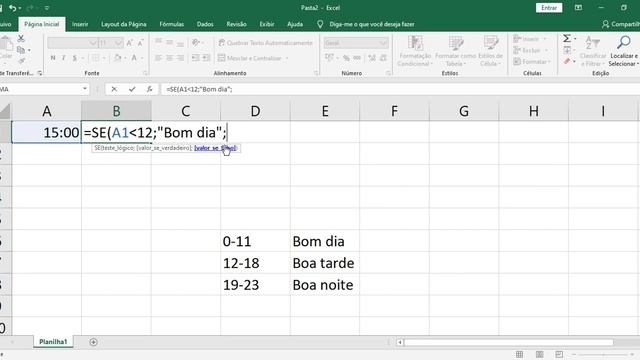Screen dimensions: 640x360
Task: Open Formatar como Tabela menu
Action: tap(456, 51)
